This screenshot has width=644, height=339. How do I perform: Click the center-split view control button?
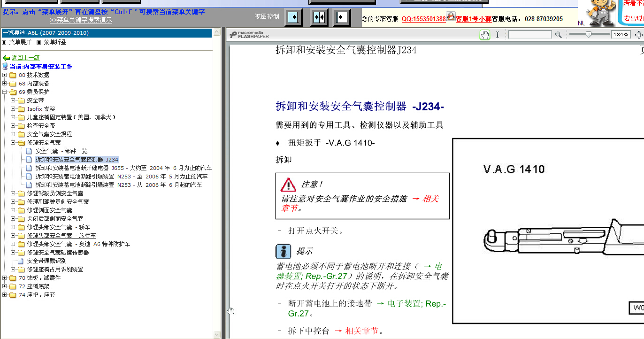319,18
